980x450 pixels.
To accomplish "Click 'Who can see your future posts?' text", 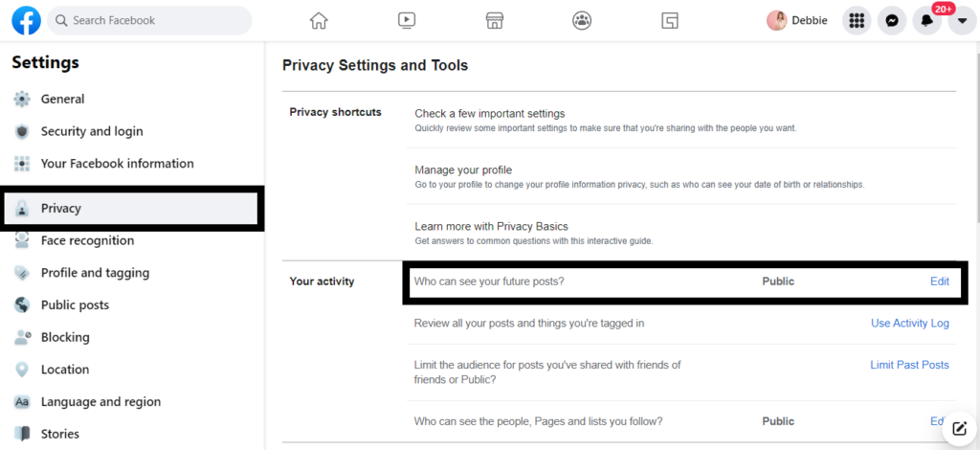I will [x=489, y=281].
